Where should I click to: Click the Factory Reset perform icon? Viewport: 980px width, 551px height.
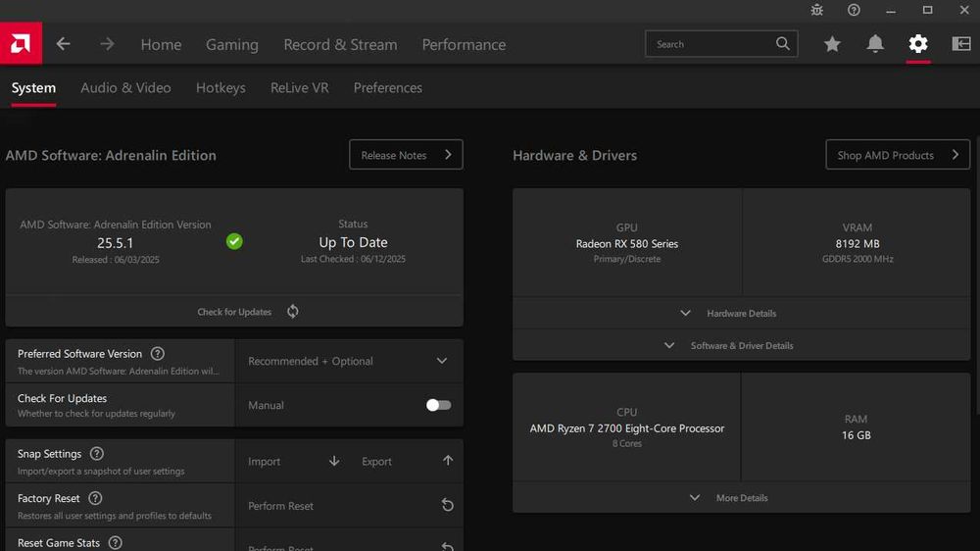[x=447, y=505]
